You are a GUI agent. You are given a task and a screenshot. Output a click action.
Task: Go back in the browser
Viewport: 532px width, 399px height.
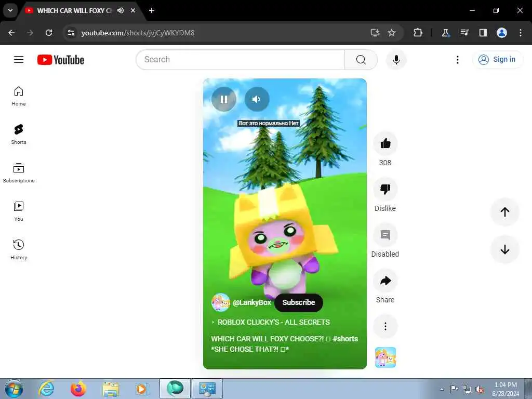tap(11, 33)
